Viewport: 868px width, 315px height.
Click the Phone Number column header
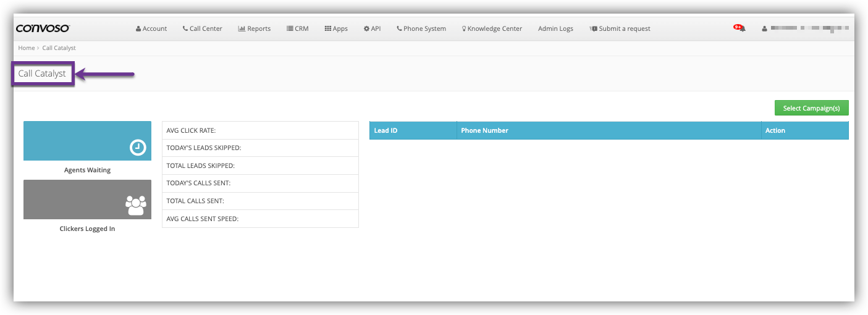coord(609,130)
